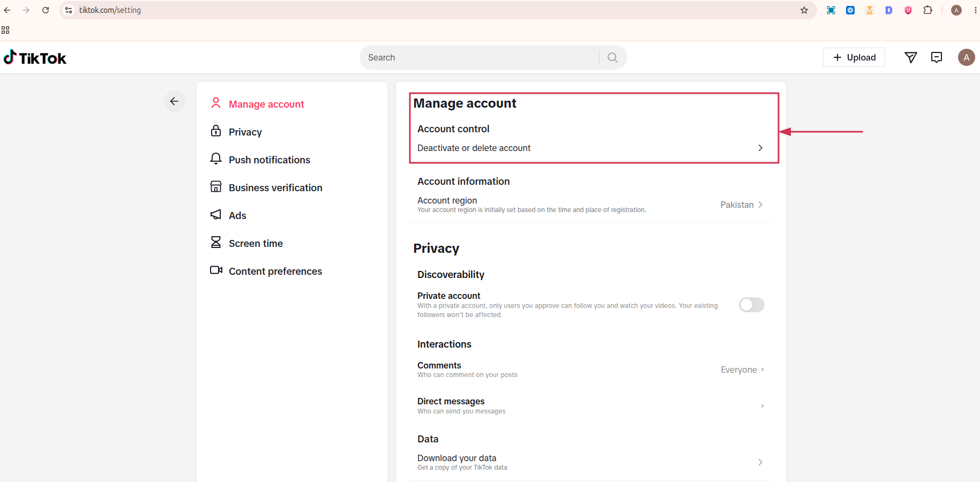This screenshot has height=482, width=980.
Task: Open the inbox chat icon
Action: [936, 57]
